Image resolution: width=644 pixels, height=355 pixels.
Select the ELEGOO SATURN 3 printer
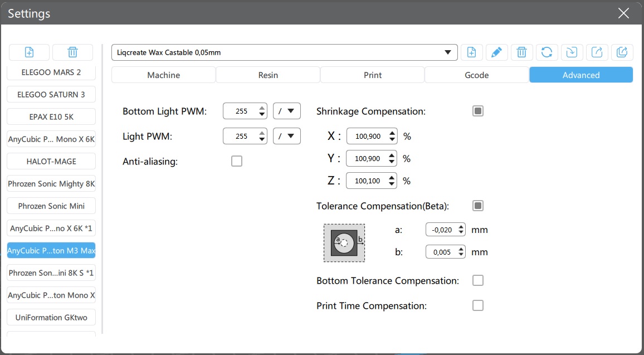tap(51, 94)
